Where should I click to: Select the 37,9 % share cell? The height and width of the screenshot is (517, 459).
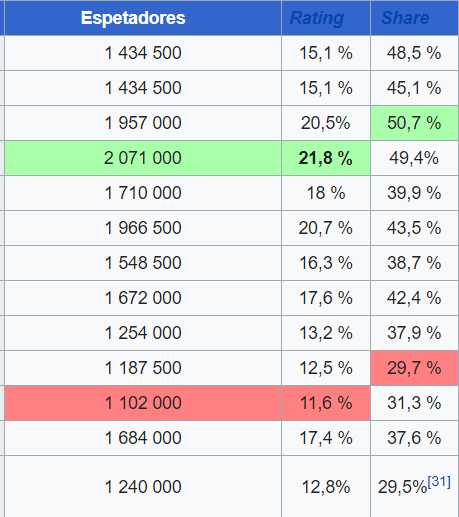pos(415,333)
